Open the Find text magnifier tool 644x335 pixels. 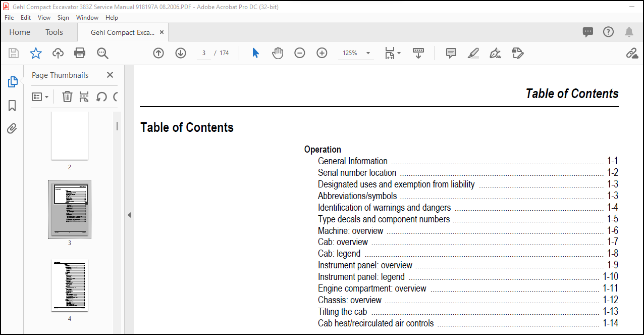coord(102,53)
